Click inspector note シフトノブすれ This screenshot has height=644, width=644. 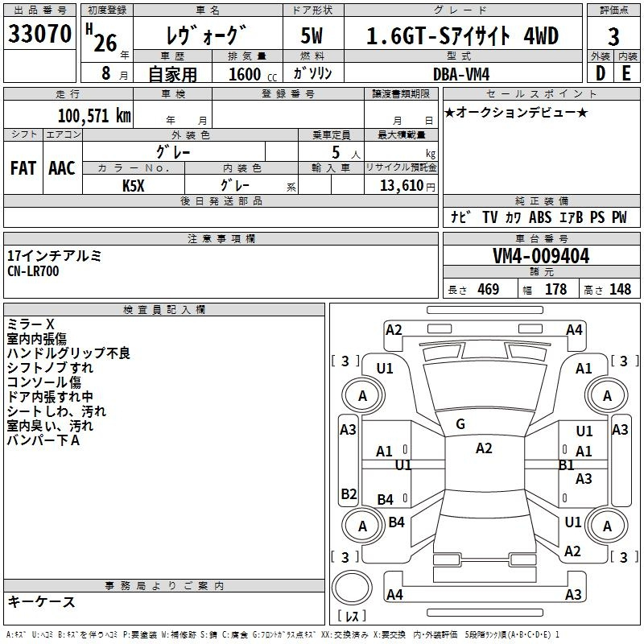(x=50, y=368)
